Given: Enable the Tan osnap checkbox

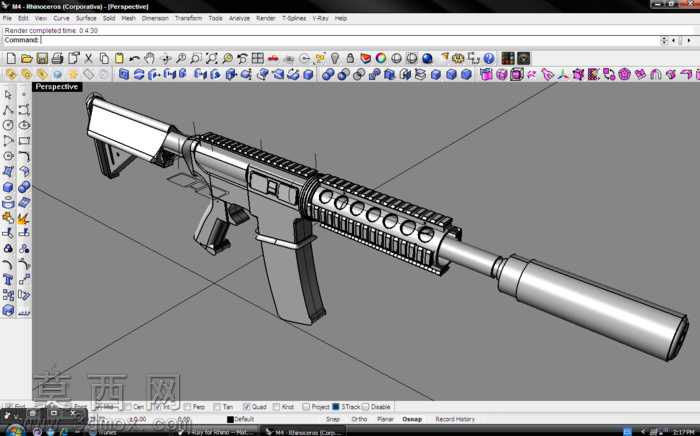Looking at the screenshot, I should pos(217,407).
